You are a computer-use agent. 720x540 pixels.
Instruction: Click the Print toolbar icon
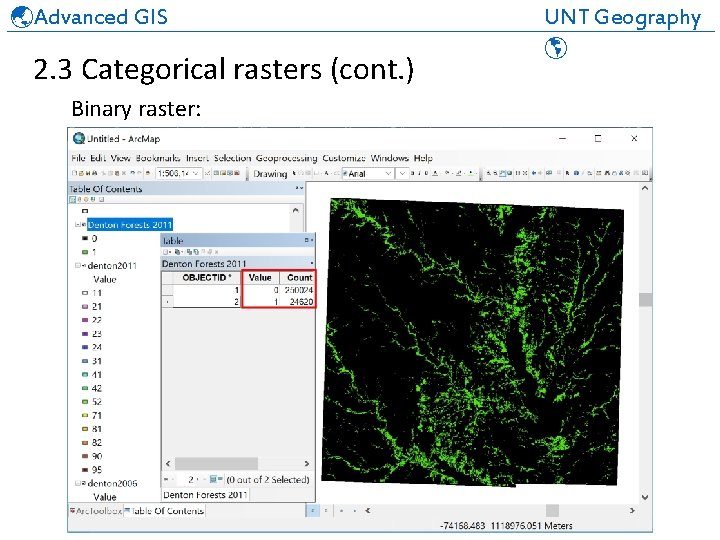(95, 173)
